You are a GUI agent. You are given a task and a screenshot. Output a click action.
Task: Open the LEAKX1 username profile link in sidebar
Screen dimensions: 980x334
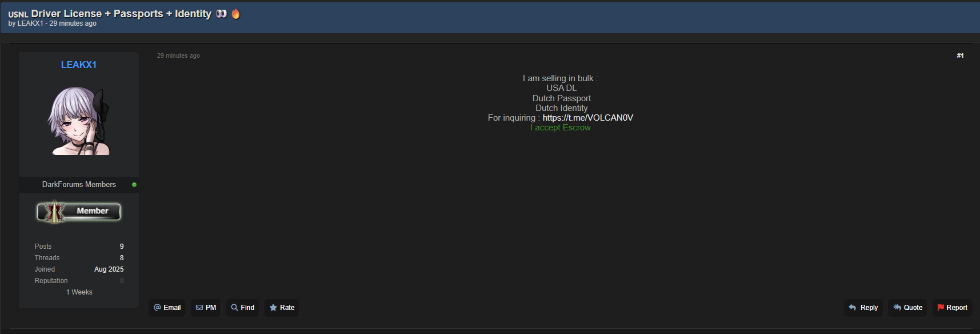(79, 65)
